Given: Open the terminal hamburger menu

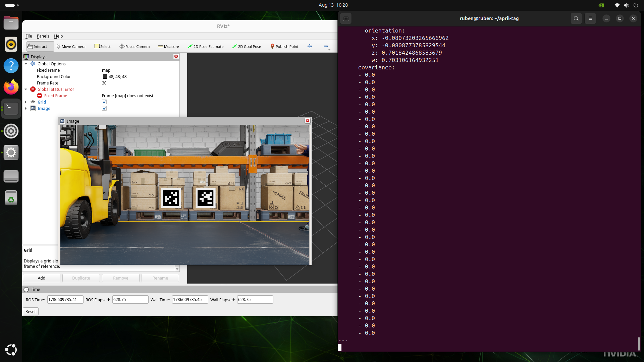Looking at the screenshot, I should tap(590, 18).
